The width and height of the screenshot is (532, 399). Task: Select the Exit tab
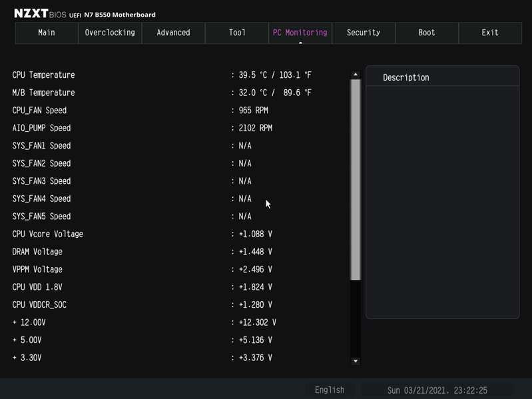pyautogui.click(x=490, y=33)
